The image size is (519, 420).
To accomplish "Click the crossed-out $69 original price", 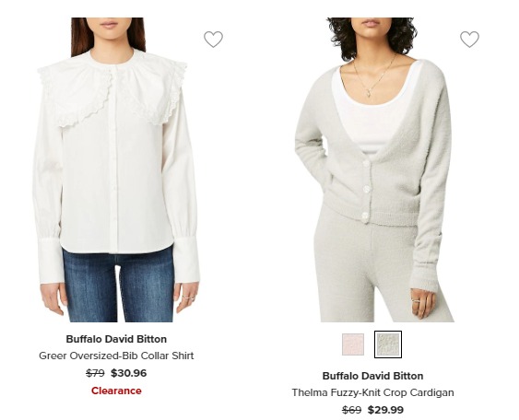I will coord(351,410).
